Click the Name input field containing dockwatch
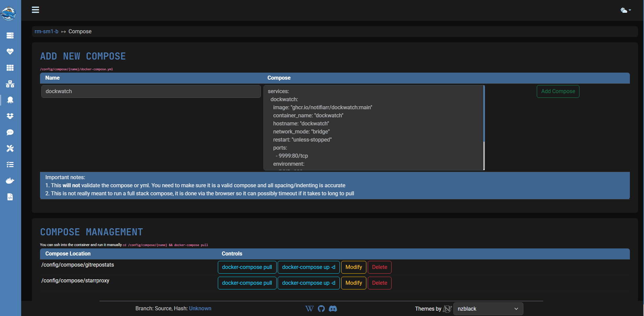 tap(151, 91)
